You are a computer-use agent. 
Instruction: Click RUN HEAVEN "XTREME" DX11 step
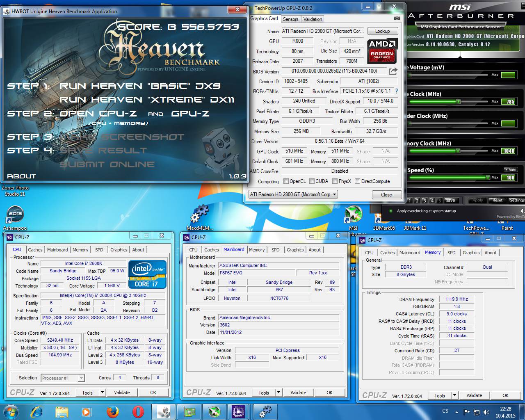coord(147,100)
